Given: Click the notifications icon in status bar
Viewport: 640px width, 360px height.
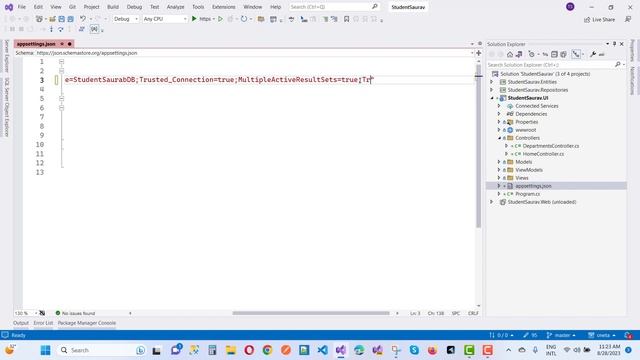Looking at the screenshot, I should point(629,335).
